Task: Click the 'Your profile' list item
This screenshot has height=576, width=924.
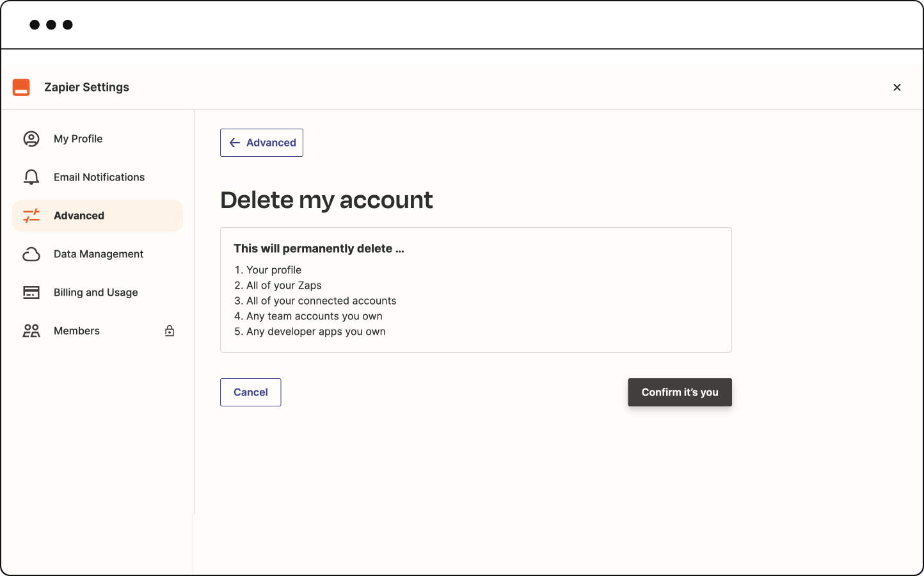Action: 268,270
